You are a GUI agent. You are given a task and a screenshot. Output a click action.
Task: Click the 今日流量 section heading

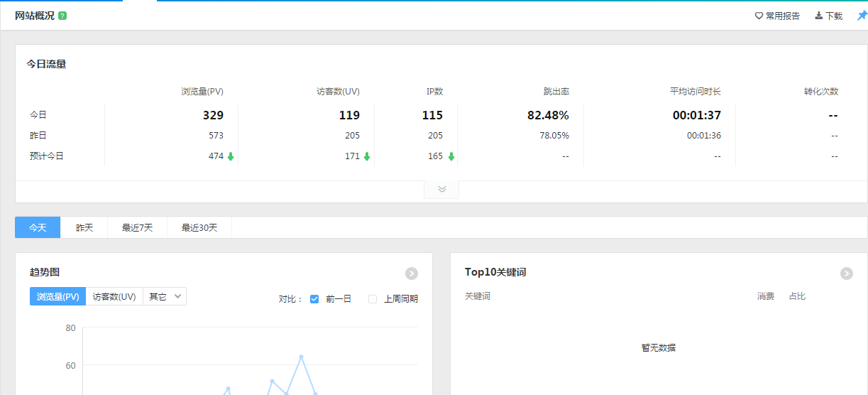[x=46, y=64]
